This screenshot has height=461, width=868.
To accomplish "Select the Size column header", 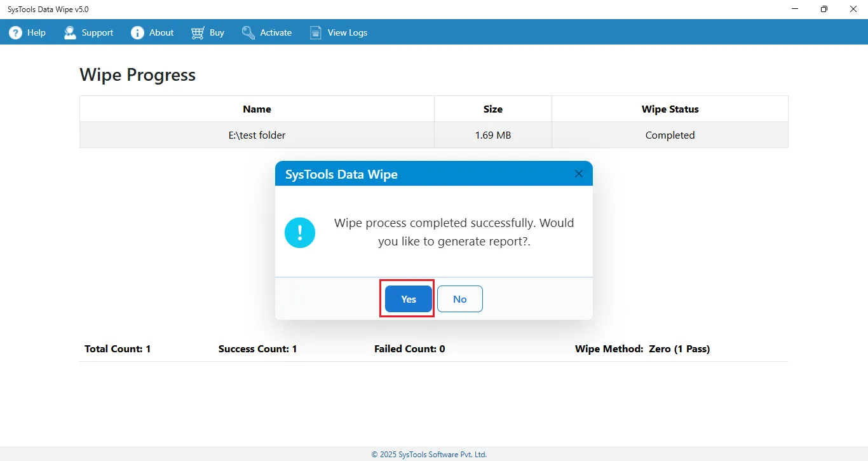I will click(x=493, y=109).
